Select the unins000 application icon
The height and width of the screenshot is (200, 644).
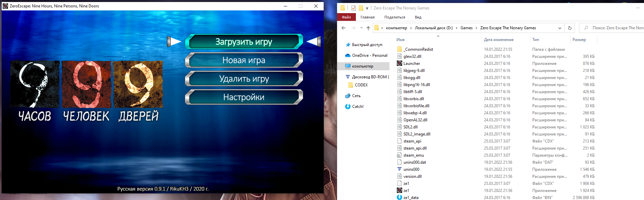(399, 169)
